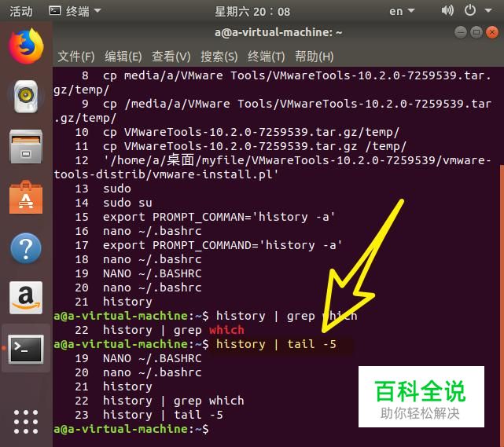Open the 帮助(H) menu
The width and height of the screenshot is (504, 447).
(314, 57)
